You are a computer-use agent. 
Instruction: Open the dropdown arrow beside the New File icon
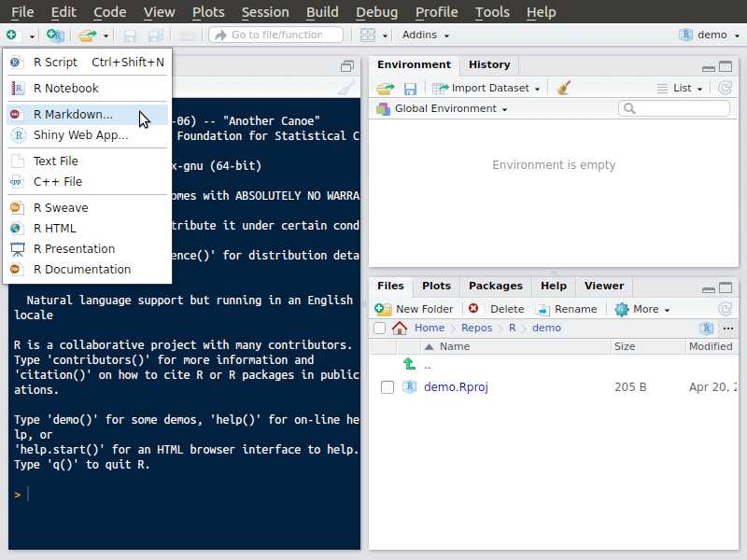(x=32, y=35)
